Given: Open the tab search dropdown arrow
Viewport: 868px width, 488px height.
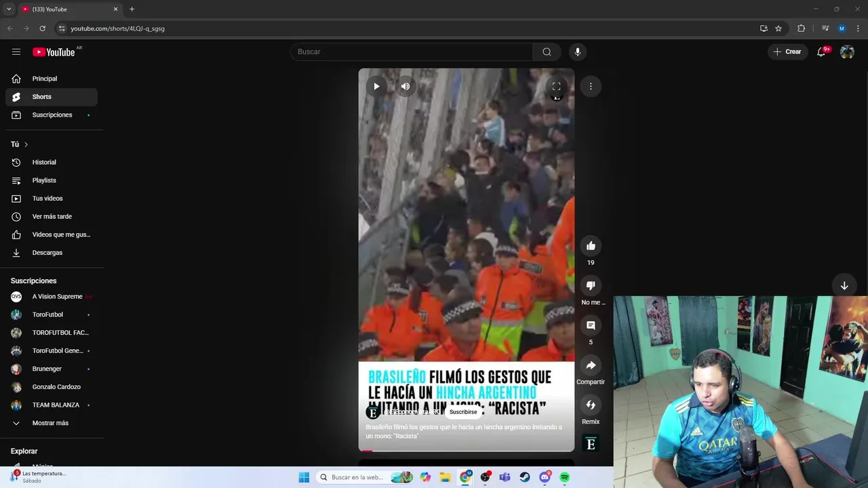Looking at the screenshot, I should [x=9, y=9].
